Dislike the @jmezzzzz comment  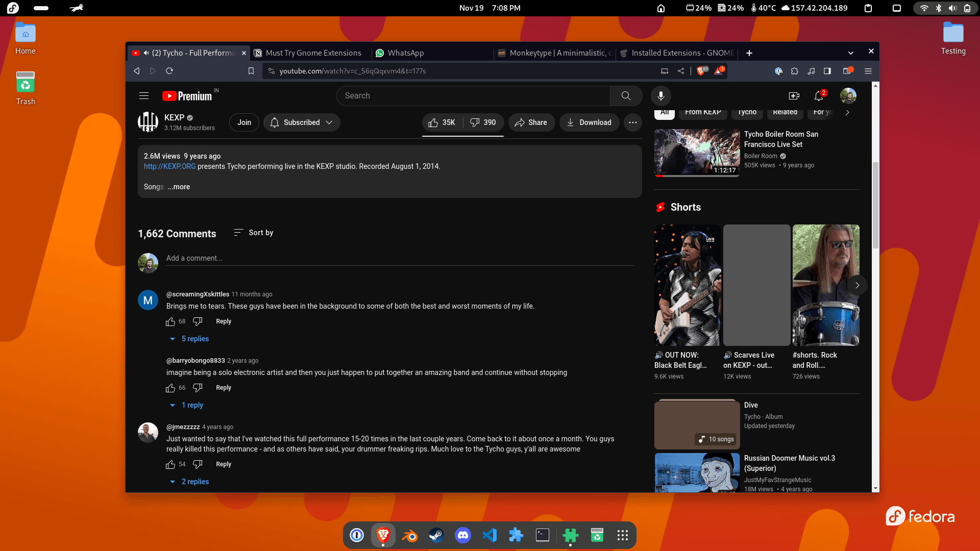tap(198, 464)
